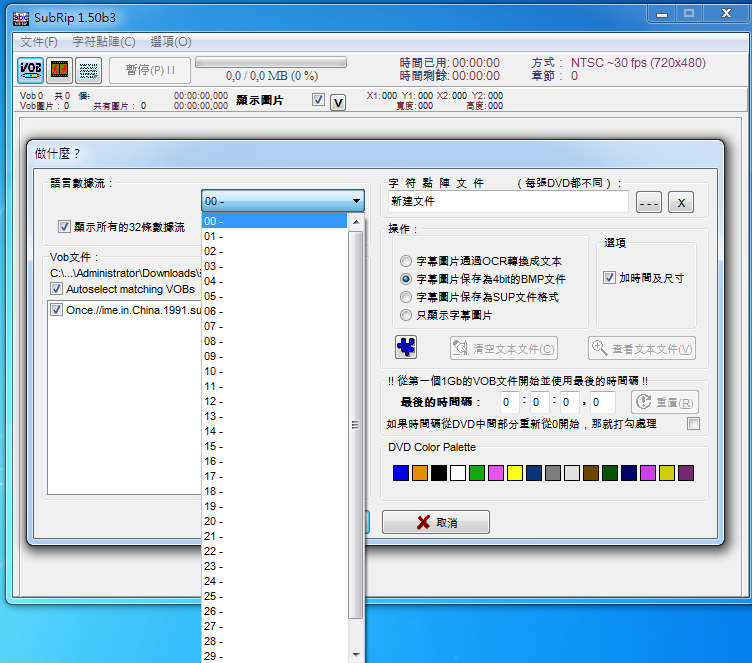752x663 pixels.
Task: Choose stream 01 - from dropdown list
Action: pyautogui.click(x=274, y=236)
